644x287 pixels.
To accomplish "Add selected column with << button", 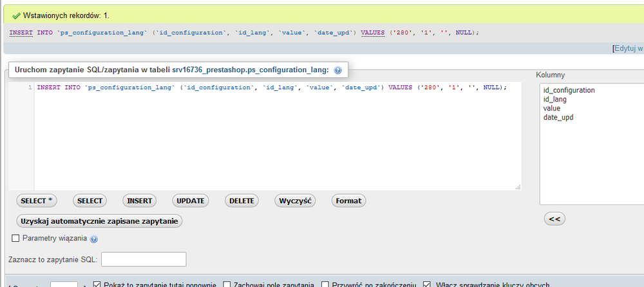I will (x=554, y=219).
